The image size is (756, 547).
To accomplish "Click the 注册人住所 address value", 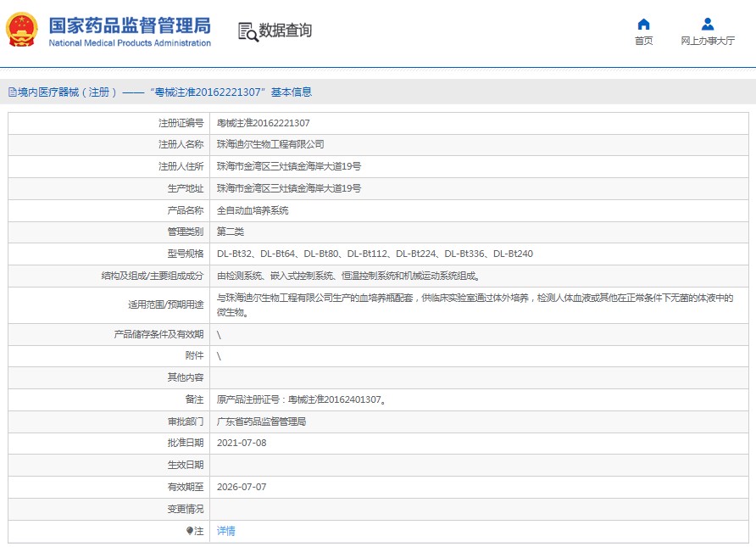I will [289, 166].
